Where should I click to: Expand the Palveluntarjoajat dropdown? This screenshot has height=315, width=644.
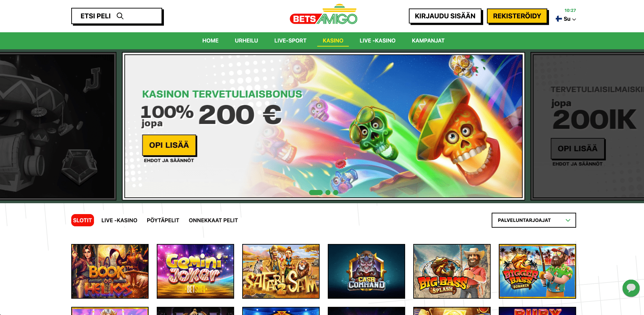tap(534, 220)
